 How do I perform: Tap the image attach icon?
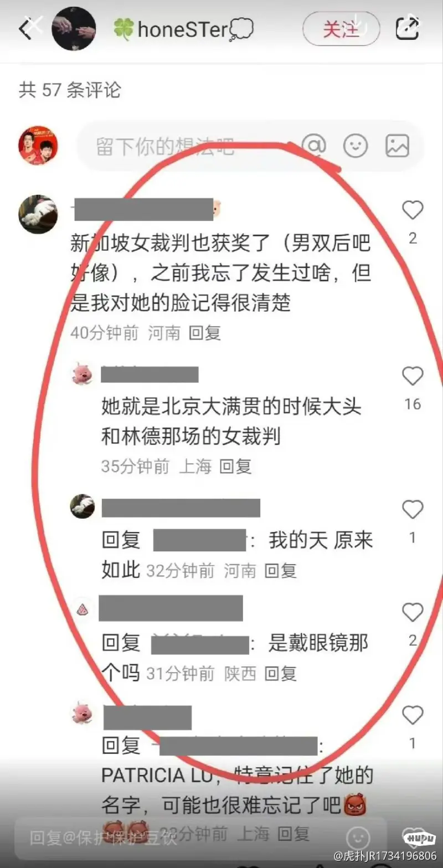point(398,146)
